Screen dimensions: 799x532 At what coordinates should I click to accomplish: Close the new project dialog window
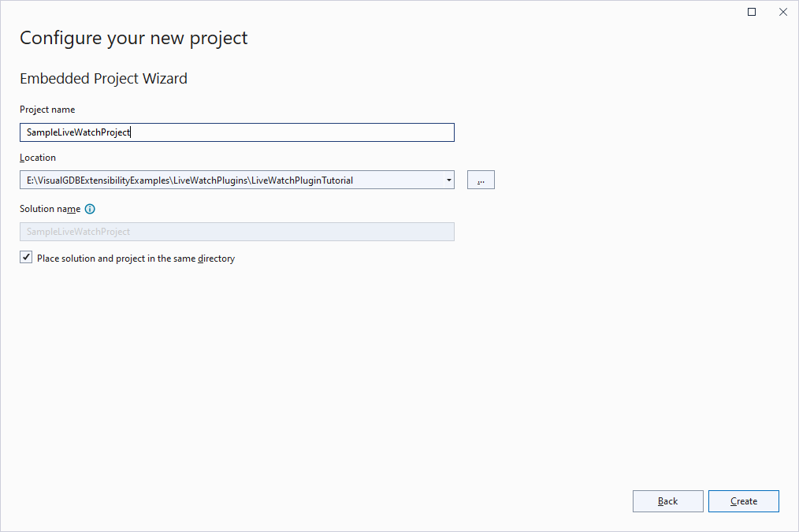click(x=783, y=12)
